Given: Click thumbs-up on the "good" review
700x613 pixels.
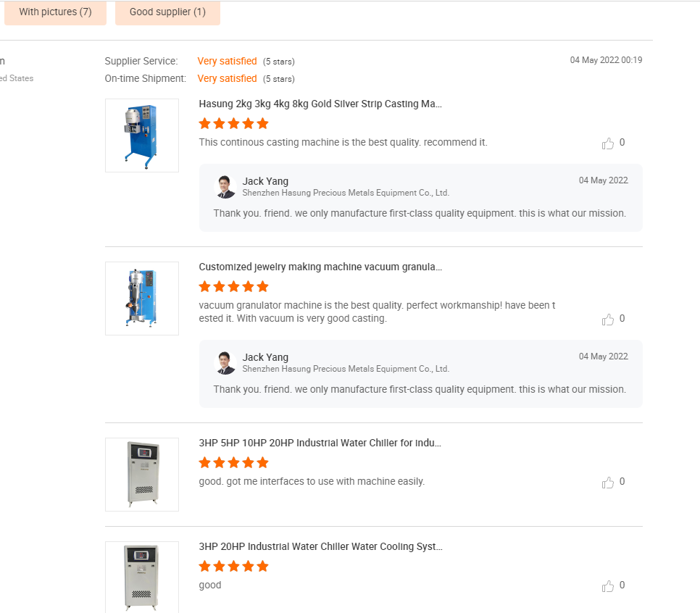Looking at the screenshot, I should point(608,586).
